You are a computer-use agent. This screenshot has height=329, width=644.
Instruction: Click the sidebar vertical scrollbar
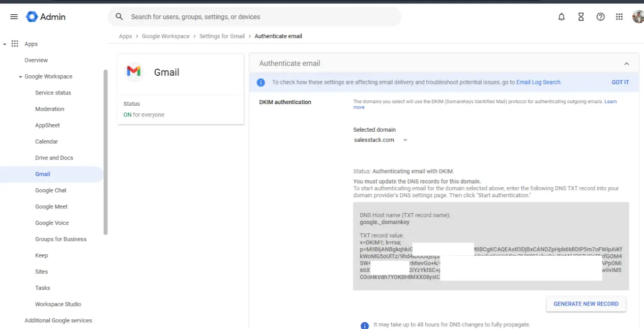click(x=106, y=153)
